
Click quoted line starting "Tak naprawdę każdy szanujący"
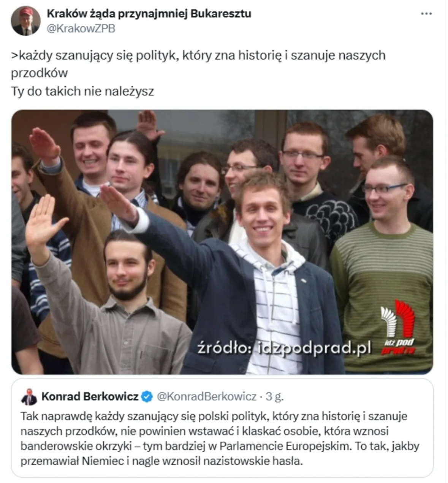tap(214, 416)
